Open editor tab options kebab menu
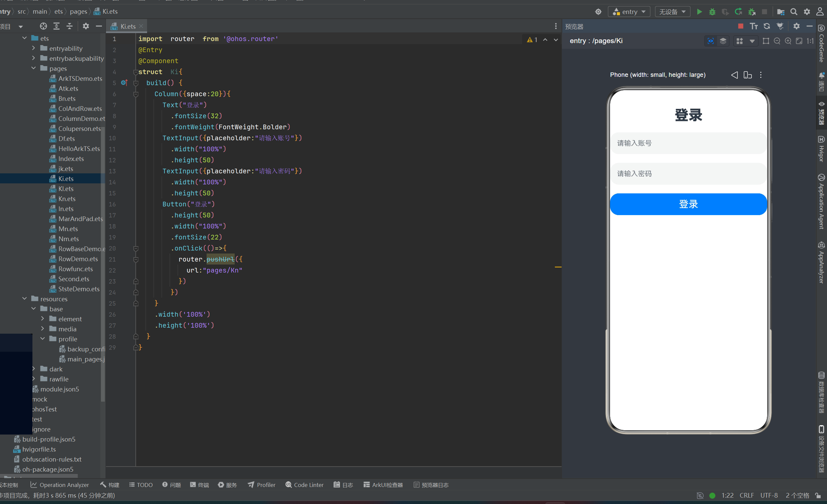 click(556, 26)
